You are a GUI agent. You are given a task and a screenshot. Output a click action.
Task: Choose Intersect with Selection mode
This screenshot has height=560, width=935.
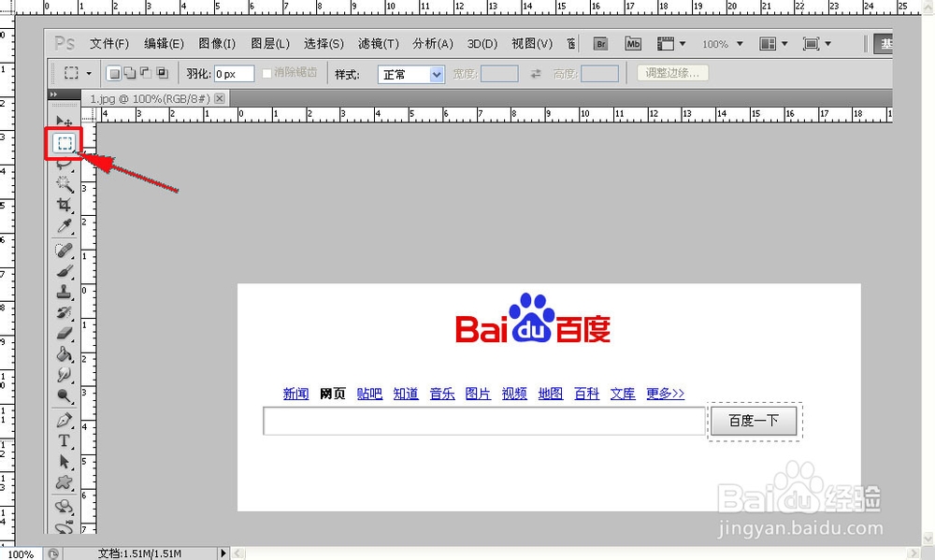[162, 73]
